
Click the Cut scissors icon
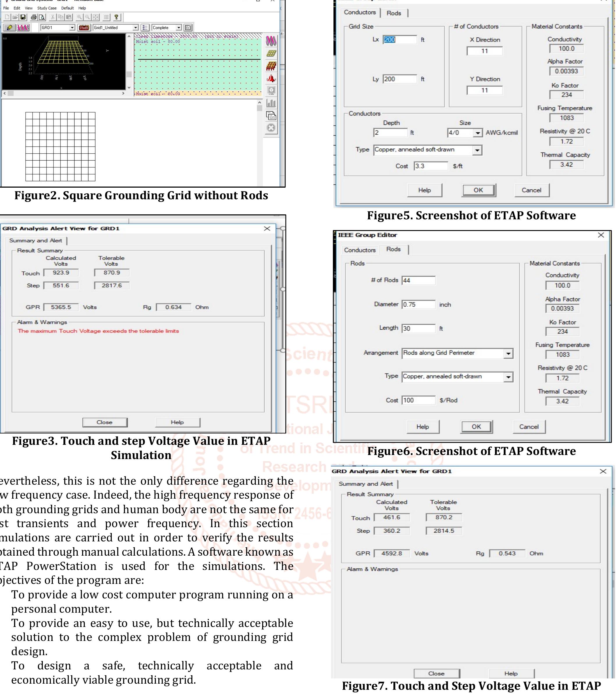click(53, 17)
